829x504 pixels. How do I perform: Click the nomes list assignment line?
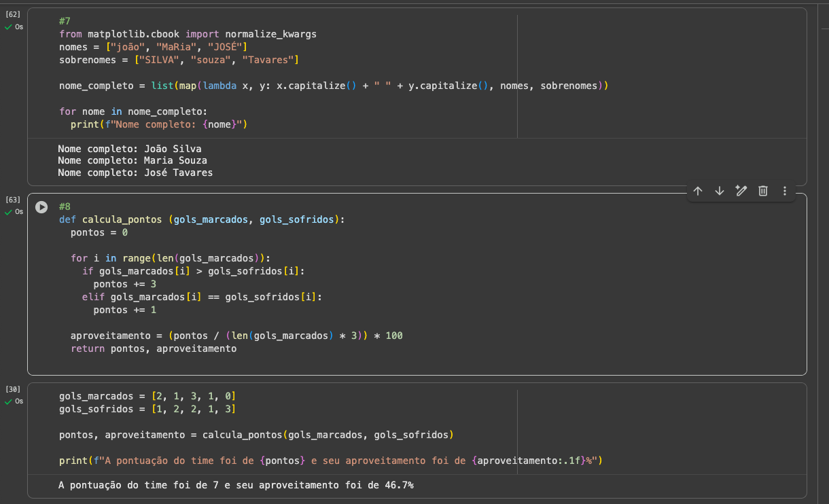click(x=153, y=47)
